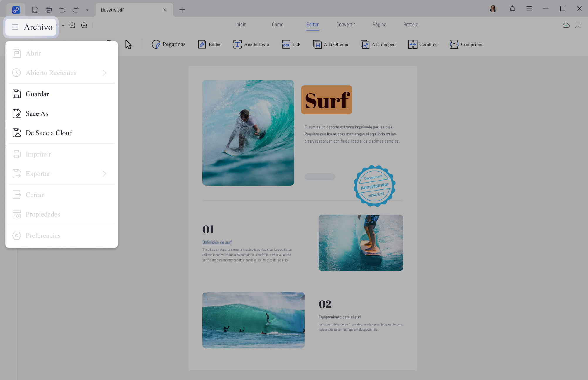
Task: Click the Convertir tab in ribbon
Action: coord(345,24)
